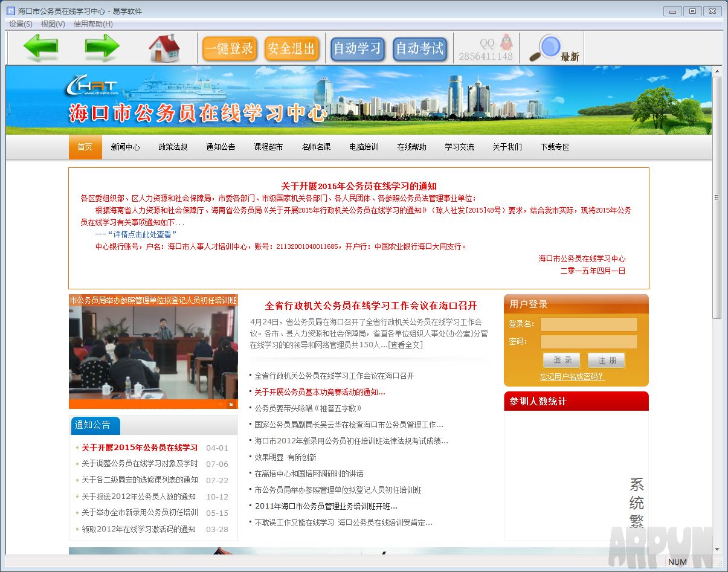
Task: Click the green forward arrow icon
Action: [102, 48]
